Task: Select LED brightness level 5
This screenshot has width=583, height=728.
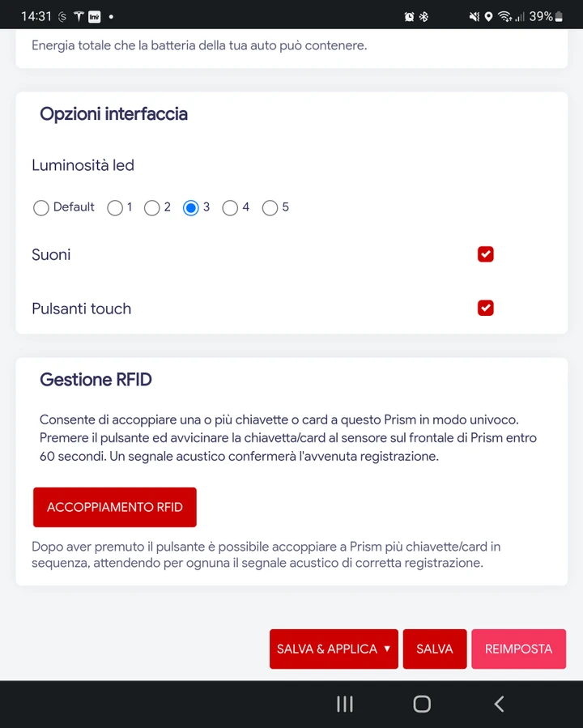Action: tap(270, 207)
